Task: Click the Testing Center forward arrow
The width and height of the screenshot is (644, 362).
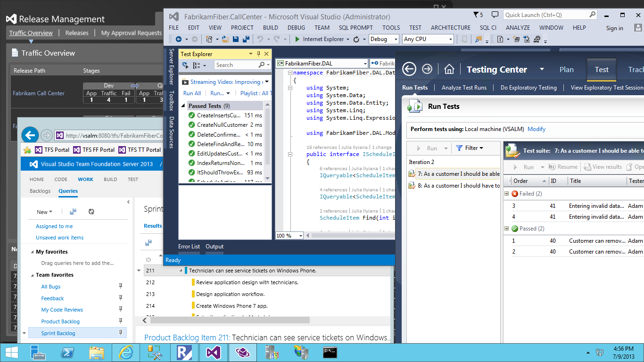Action: (x=427, y=69)
